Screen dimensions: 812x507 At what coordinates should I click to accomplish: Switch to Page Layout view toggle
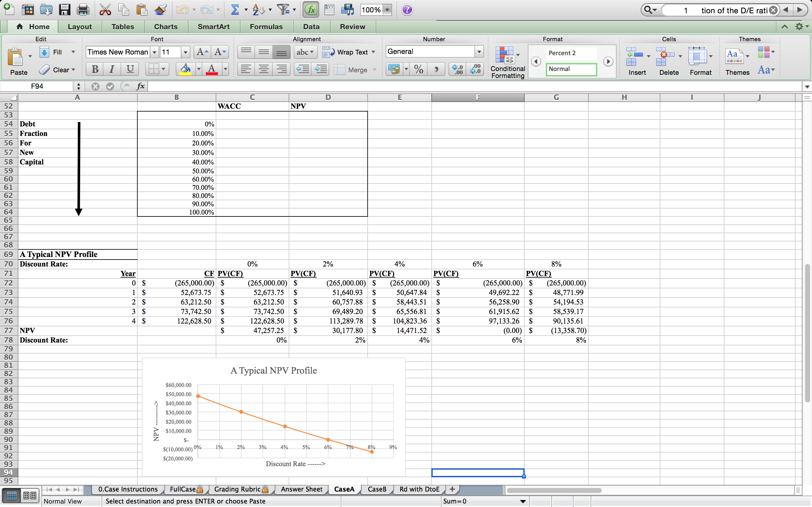pyautogui.click(x=29, y=496)
